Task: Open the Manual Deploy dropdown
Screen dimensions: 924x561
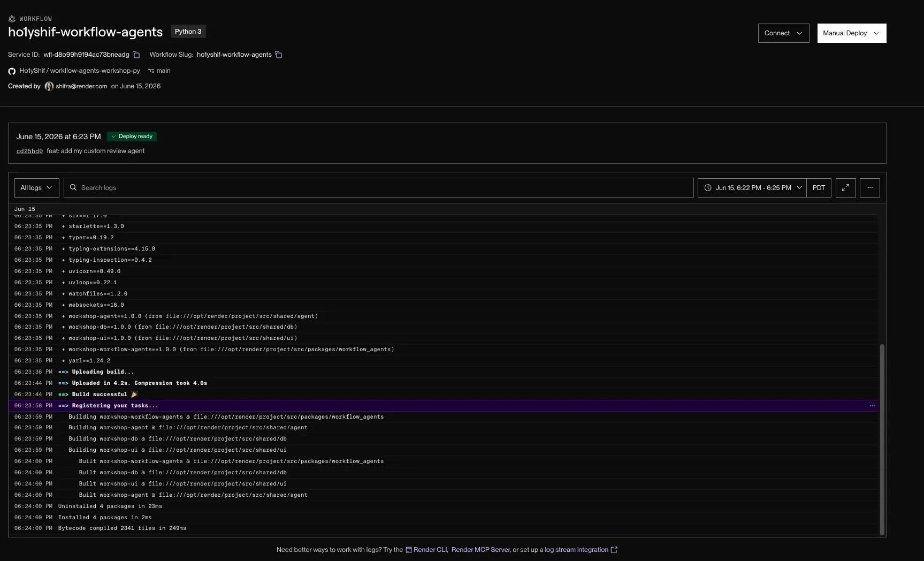Action: [x=852, y=33]
